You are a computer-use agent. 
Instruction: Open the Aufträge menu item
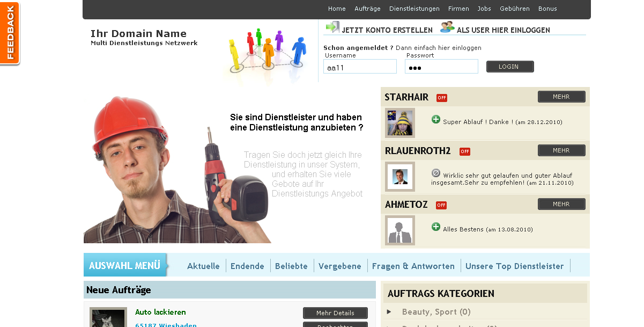pyautogui.click(x=367, y=9)
